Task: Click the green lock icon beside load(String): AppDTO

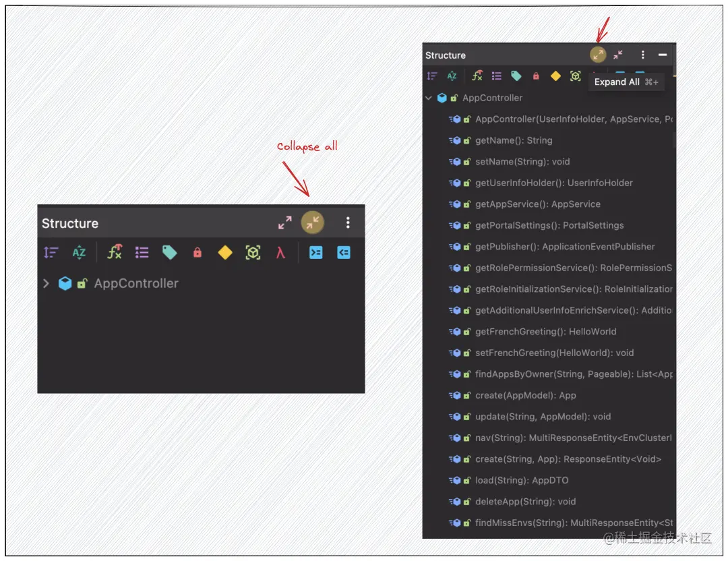Action: tap(467, 481)
